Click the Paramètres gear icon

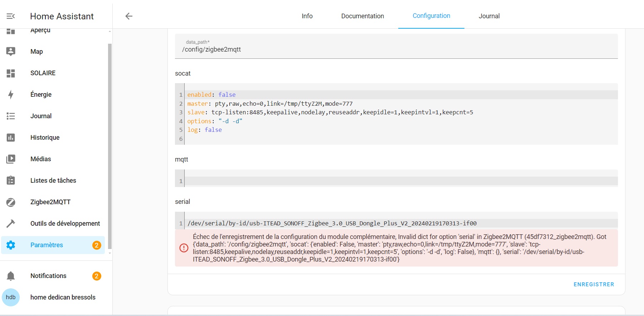pyautogui.click(x=11, y=245)
